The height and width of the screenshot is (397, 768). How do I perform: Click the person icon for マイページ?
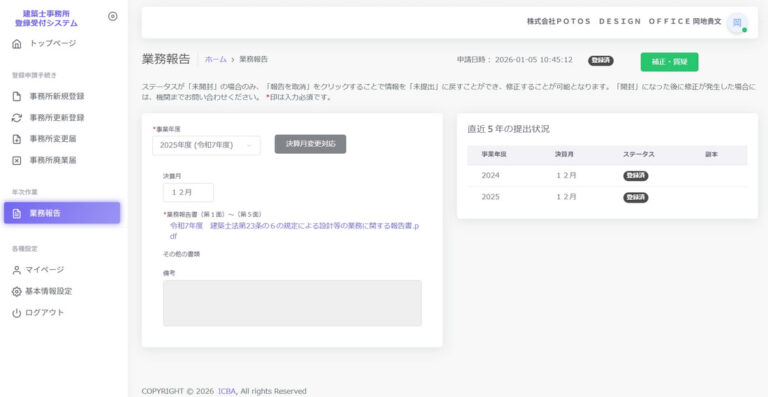(x=17, y=270)
